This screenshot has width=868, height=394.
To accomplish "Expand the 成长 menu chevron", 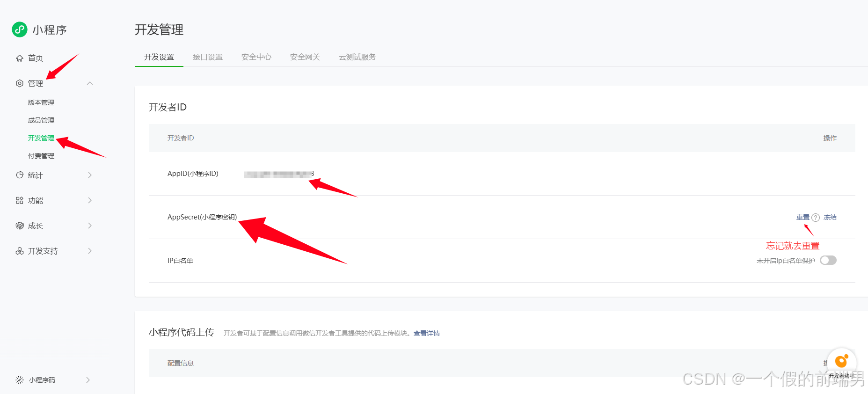I will click(90, 226).
